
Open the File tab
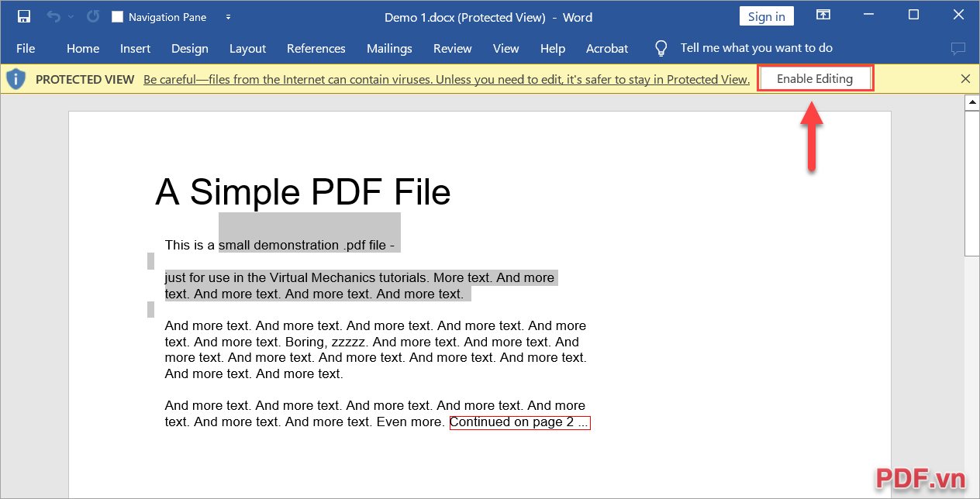26,48
